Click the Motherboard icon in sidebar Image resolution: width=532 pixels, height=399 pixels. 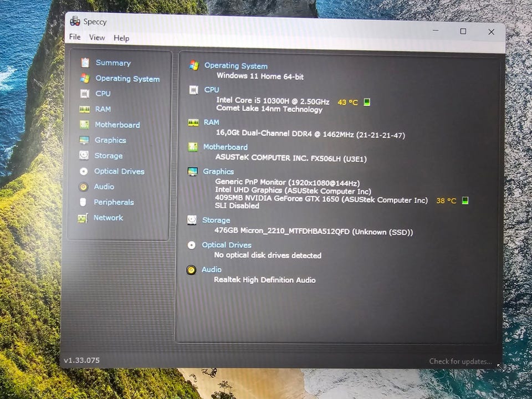click(84, 125)
